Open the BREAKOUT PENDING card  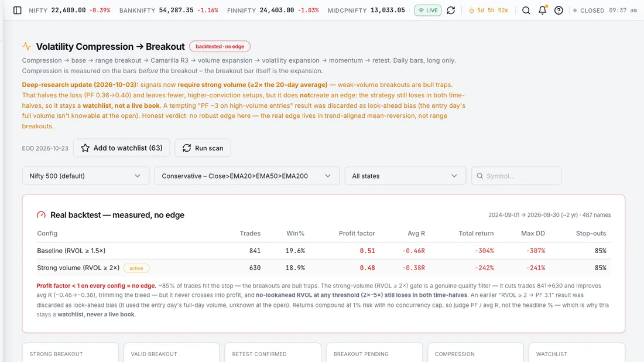(374, 353)
